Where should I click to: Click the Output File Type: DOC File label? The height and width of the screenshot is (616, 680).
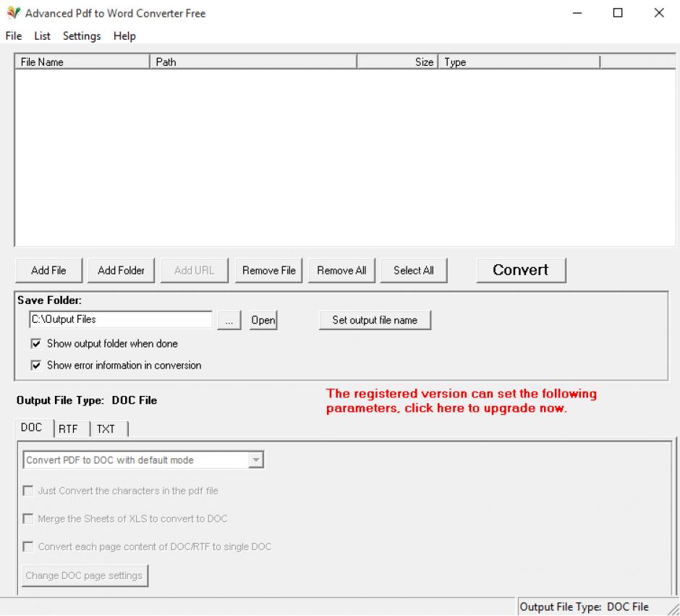coord(87,400)
